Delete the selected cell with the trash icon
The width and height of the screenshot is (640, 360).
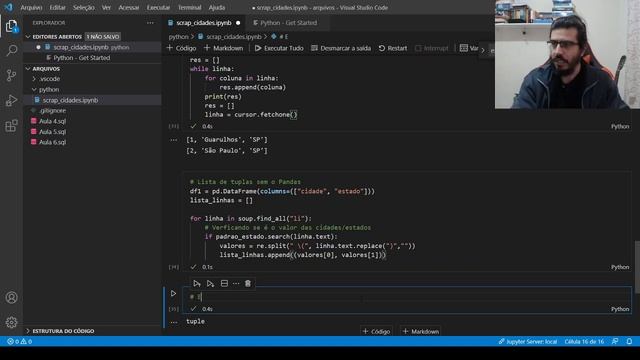[x=248, y=283]
